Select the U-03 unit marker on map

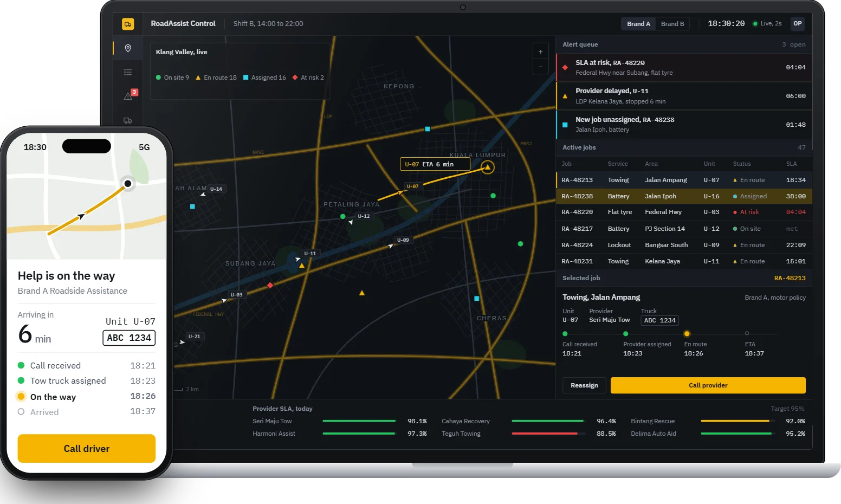click(236, 295)
